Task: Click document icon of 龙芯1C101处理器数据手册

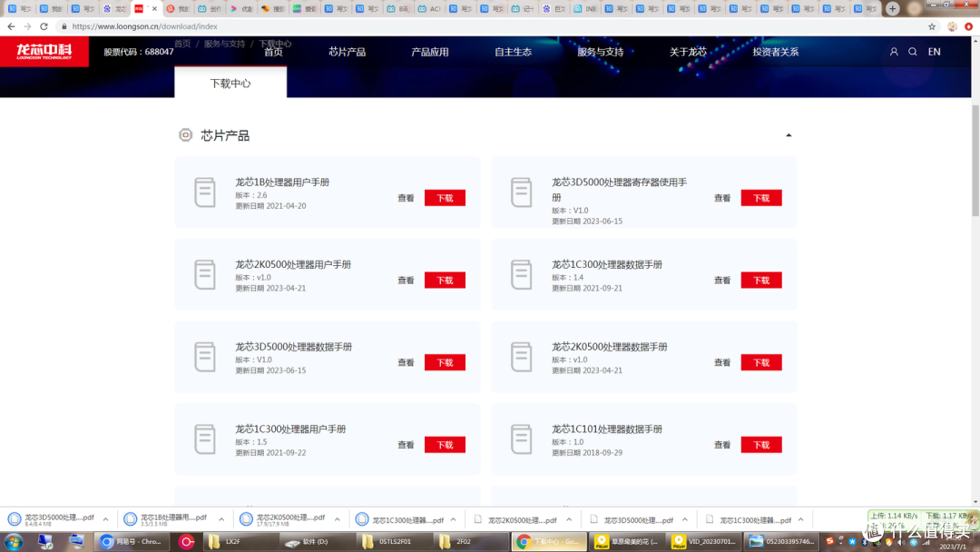Action: tap(521, 439)
